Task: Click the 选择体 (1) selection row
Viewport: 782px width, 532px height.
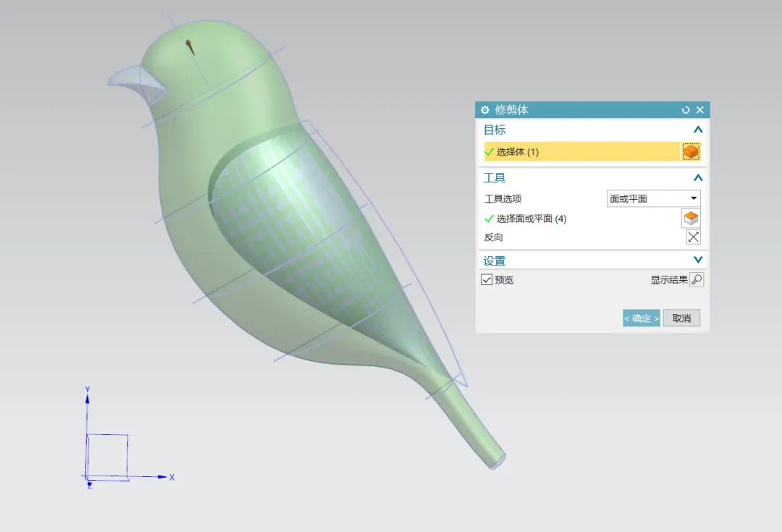Action: click(581, 151)
